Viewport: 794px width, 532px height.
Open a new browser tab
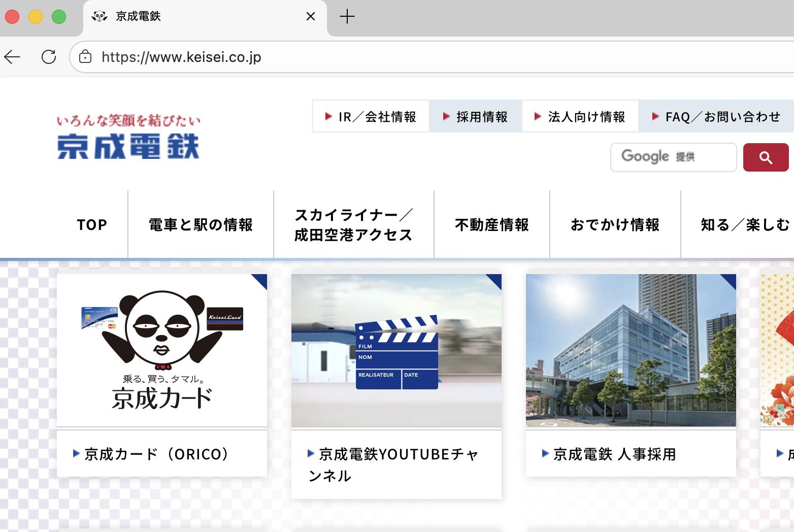point(347,17)
